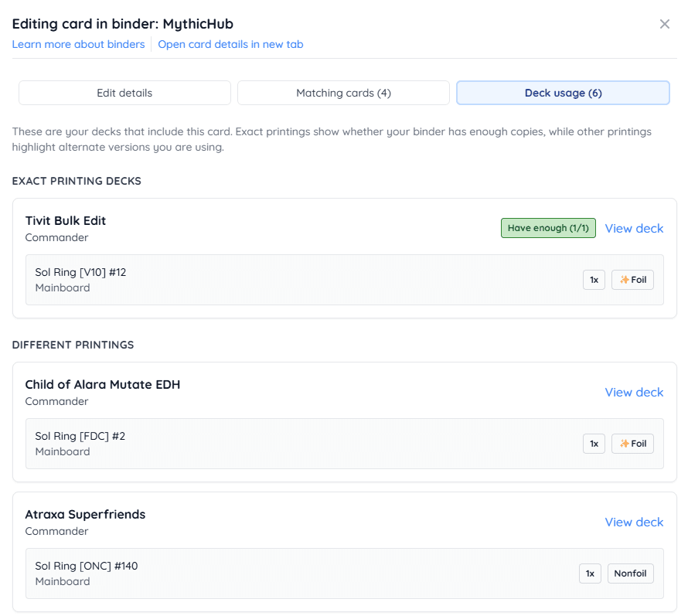The width and height of the screenshot is (688, 616).
Task: Open the 'Learn more about binders' link
Action: [x=78, y=44]
